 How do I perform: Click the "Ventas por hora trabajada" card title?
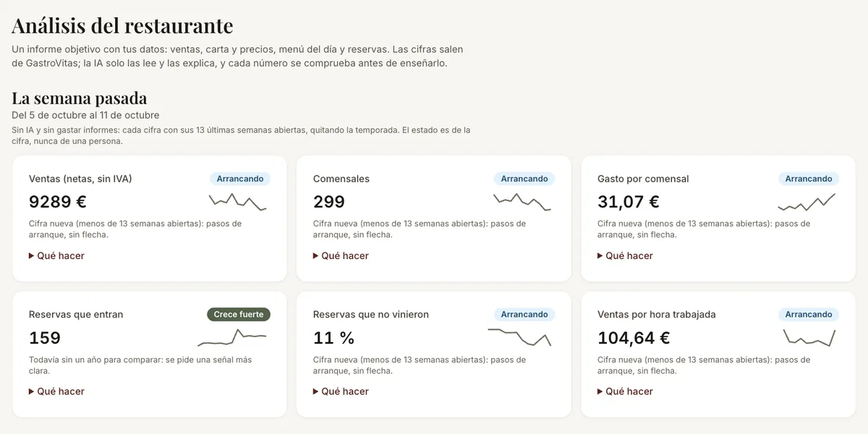(x=657, y=315)
